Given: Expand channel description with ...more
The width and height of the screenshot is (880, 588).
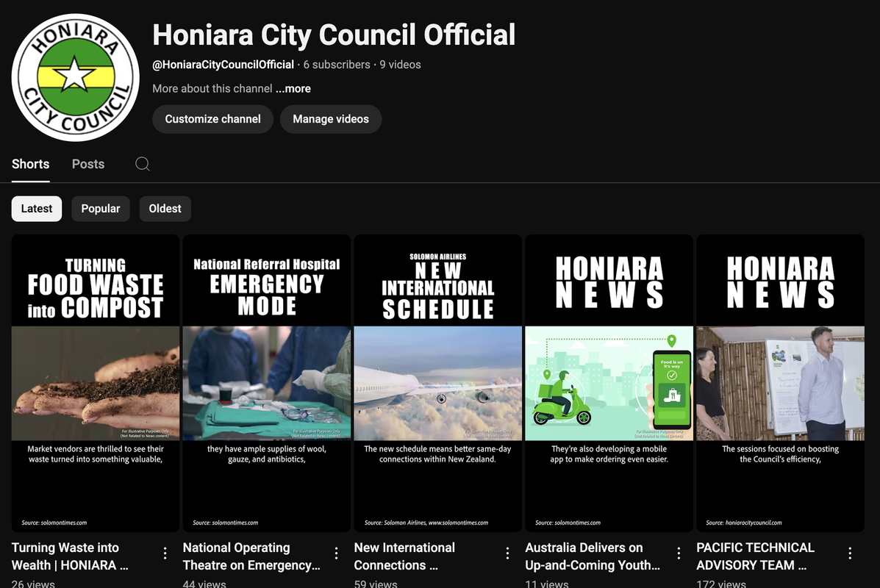Looking at the screenshot, I should 293,89.
